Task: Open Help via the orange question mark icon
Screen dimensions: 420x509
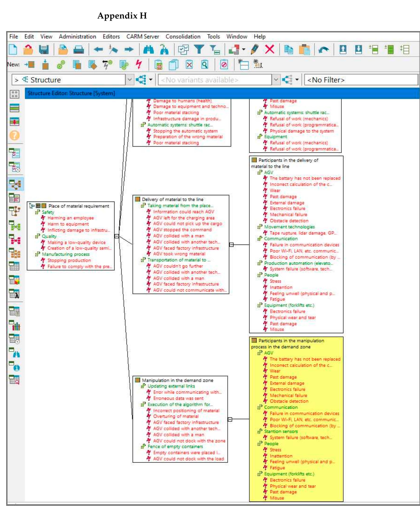Action: coord(14,135)
